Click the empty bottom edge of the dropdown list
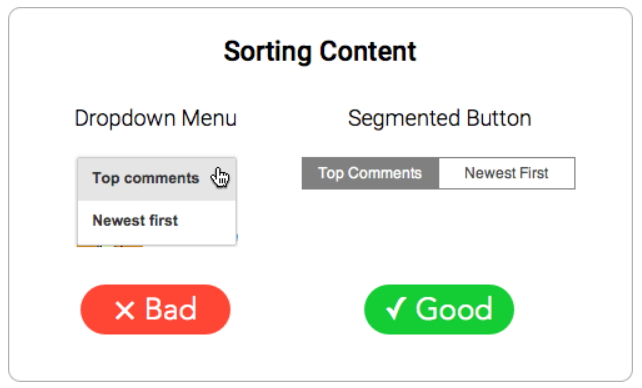This screenshot has width=642, height=388. [157, 242]
